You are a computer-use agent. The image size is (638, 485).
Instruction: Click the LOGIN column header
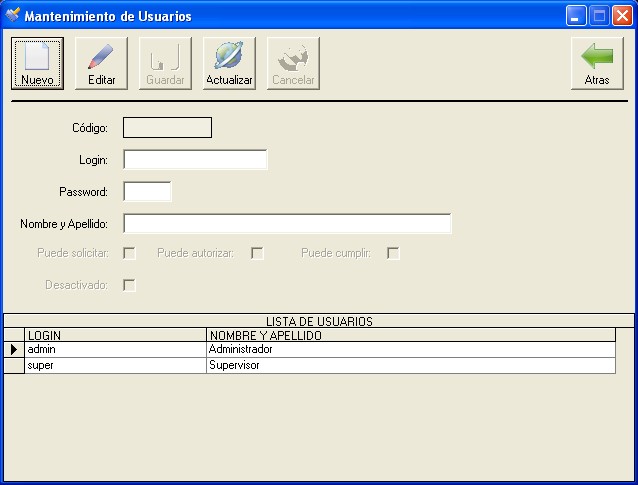pos(116,335)
